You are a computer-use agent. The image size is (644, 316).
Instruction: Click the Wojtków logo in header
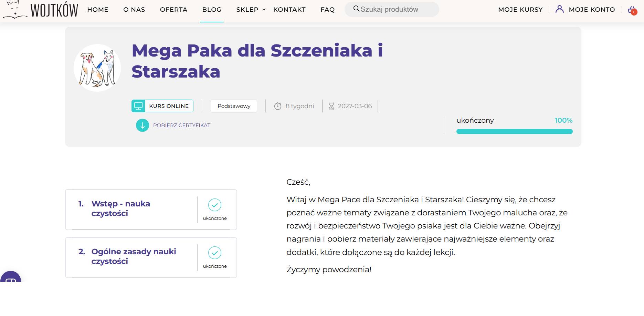pos(41,10)
